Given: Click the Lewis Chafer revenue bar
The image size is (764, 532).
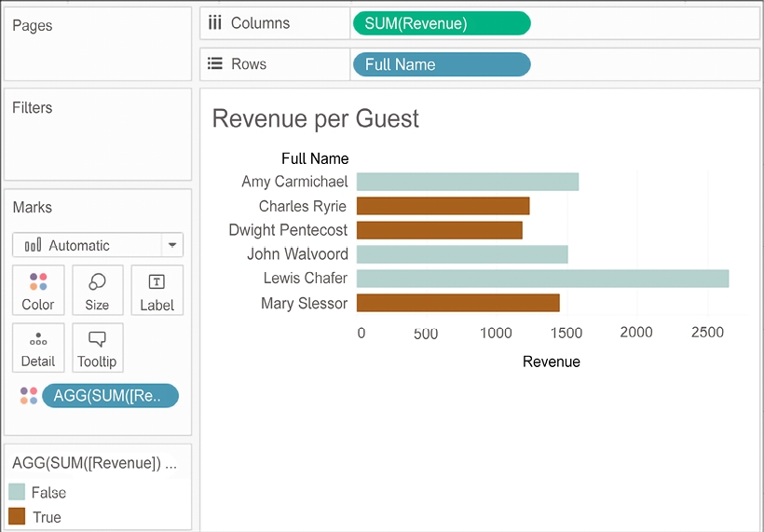Looking at the screenshot, I should 542,279.
